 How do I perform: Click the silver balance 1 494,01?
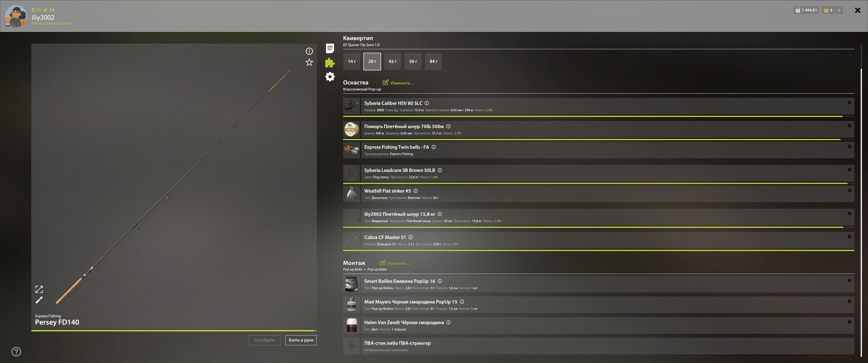(x=806, y=10)
